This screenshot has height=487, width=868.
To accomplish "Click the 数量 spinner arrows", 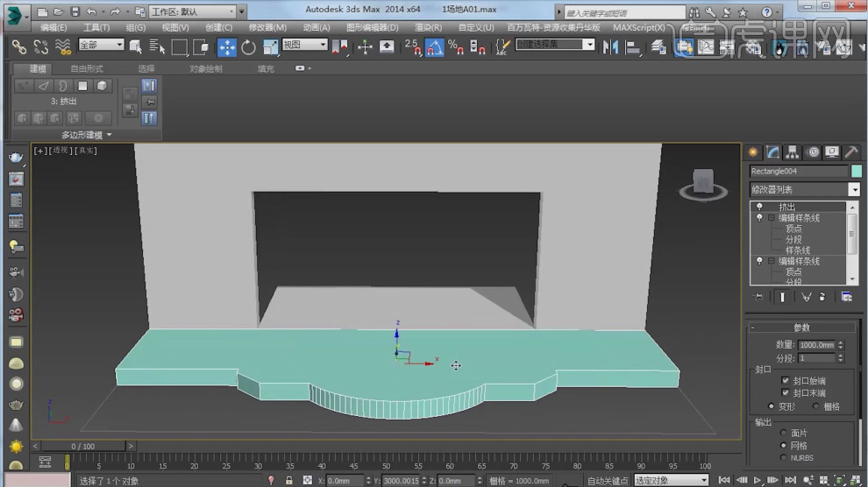I will (x=840, y=345).
